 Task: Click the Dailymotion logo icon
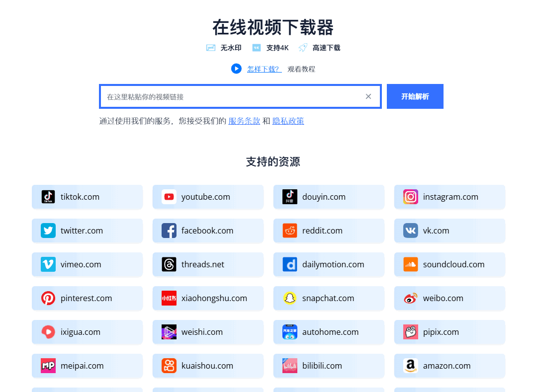coord(290,264)
